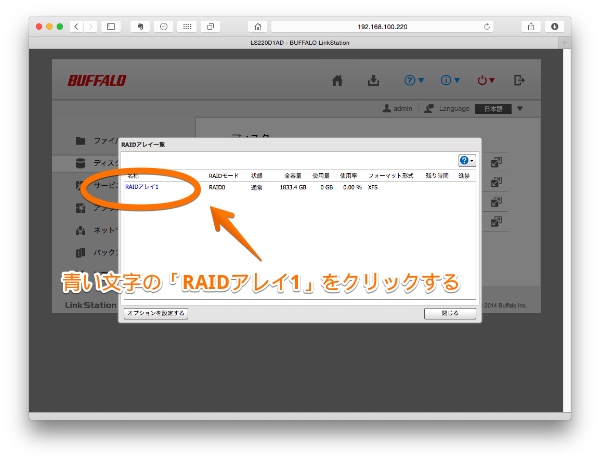
Task: Open the help dropdown inside RAID dialog
Action: tap(467, 160)
